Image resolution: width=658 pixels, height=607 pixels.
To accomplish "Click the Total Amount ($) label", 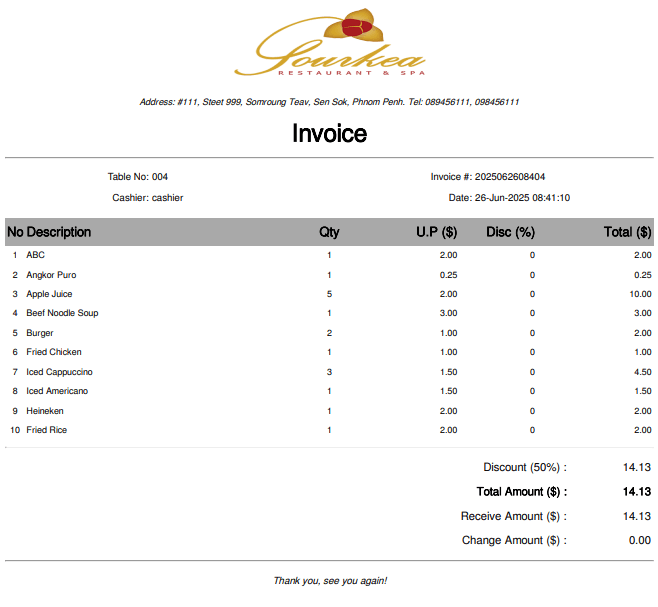I will coord(521,492).
